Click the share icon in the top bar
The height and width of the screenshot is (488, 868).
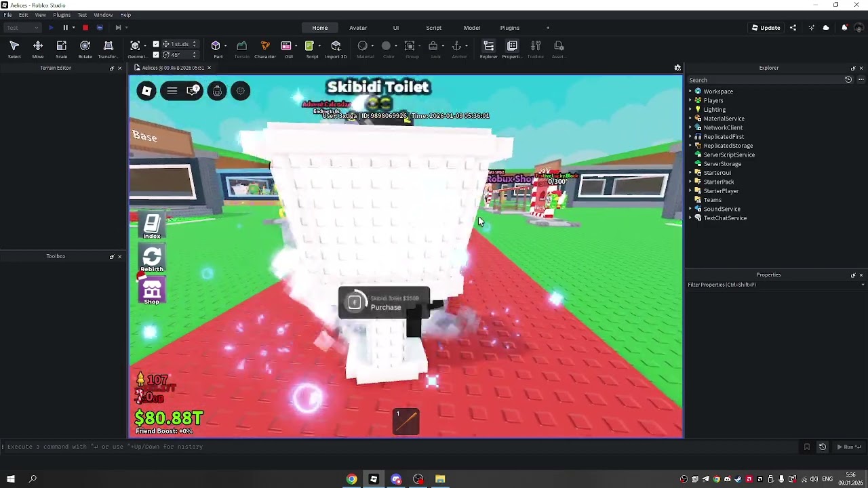click(793, 28)
